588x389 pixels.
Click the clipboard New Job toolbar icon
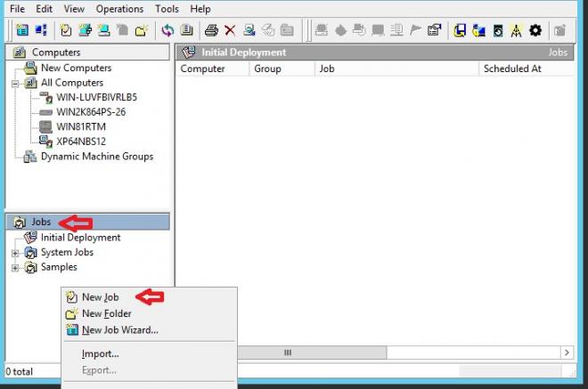(66, 30)
